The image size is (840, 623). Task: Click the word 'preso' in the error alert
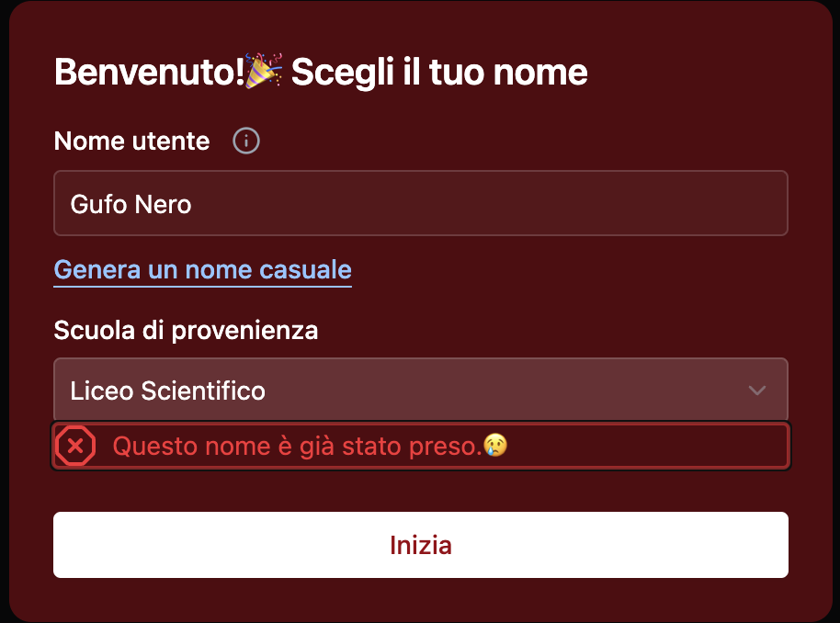[450, 447]
